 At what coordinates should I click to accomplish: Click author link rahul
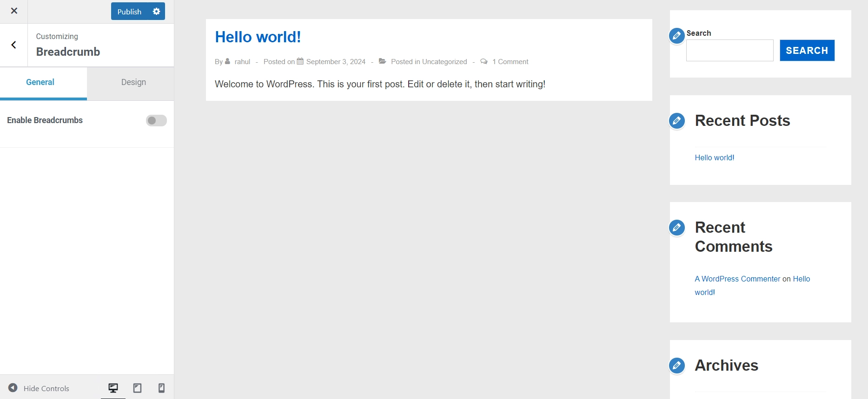[242, 62]
